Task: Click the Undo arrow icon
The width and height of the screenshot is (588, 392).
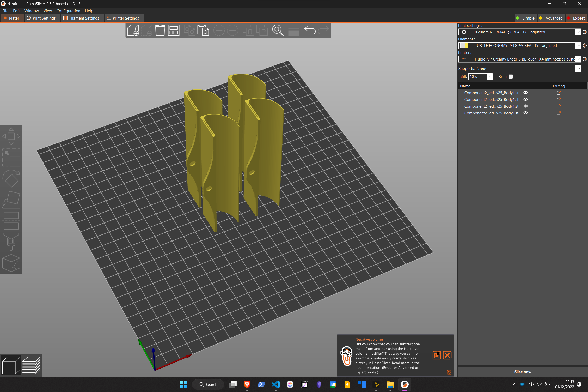Action: pyautogui.click(x=310, y=31)
